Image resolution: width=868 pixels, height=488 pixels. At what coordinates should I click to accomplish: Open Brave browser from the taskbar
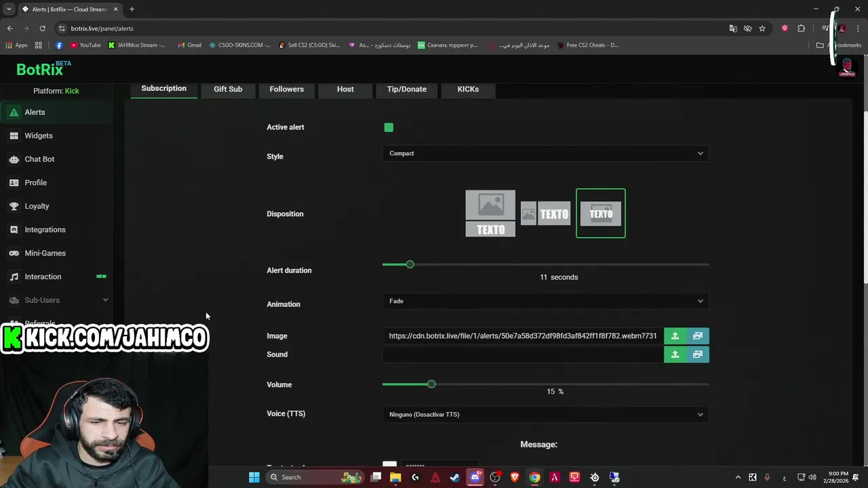tap(515, 477)
